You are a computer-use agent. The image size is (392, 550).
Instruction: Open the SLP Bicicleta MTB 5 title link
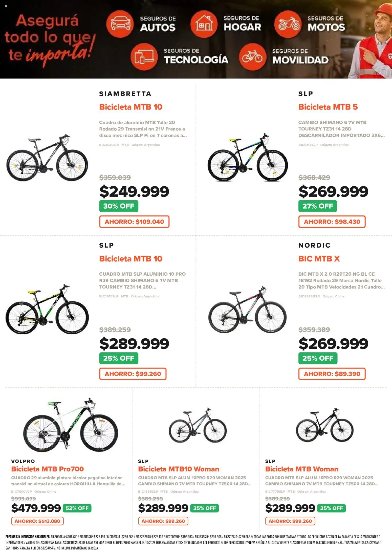coord(328,107)
